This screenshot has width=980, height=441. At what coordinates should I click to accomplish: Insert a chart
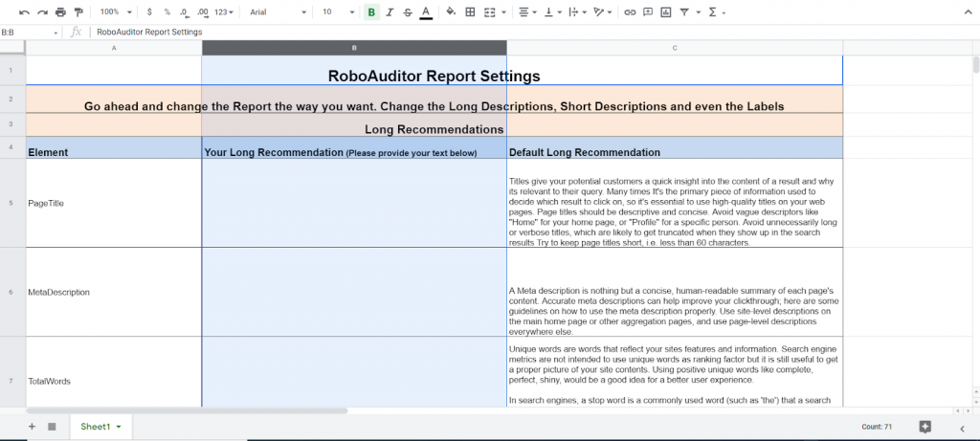tap(666, 11)
